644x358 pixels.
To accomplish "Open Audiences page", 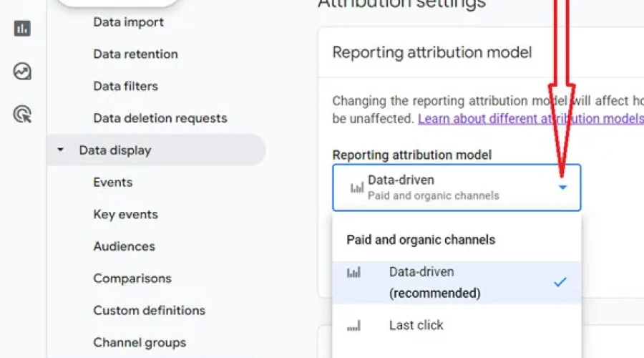I will (124, 246).
